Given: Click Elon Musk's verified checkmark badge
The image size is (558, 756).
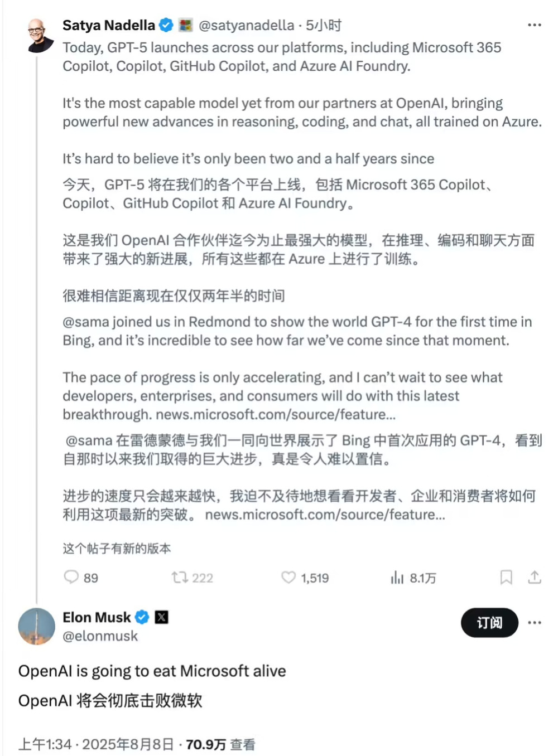Looking at the screenshot, I should pos(142,617).
